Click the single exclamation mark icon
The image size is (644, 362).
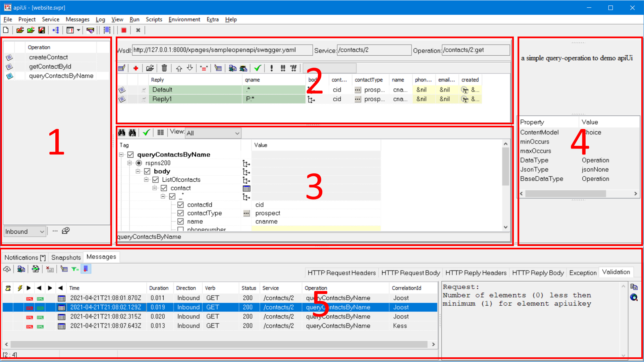click(x=271, y=68)
